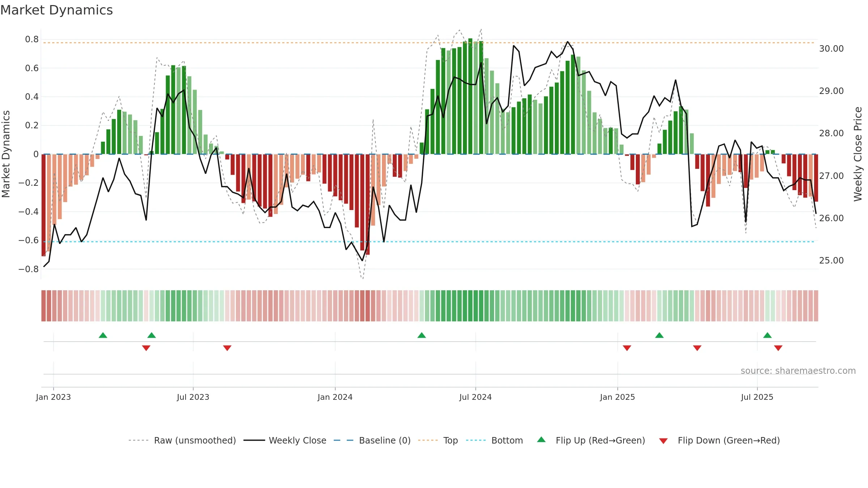The width and height of the screenshot is (868, 488).
Task: Toggle the Bottom legend entry
Action: (x=494, y=440)
